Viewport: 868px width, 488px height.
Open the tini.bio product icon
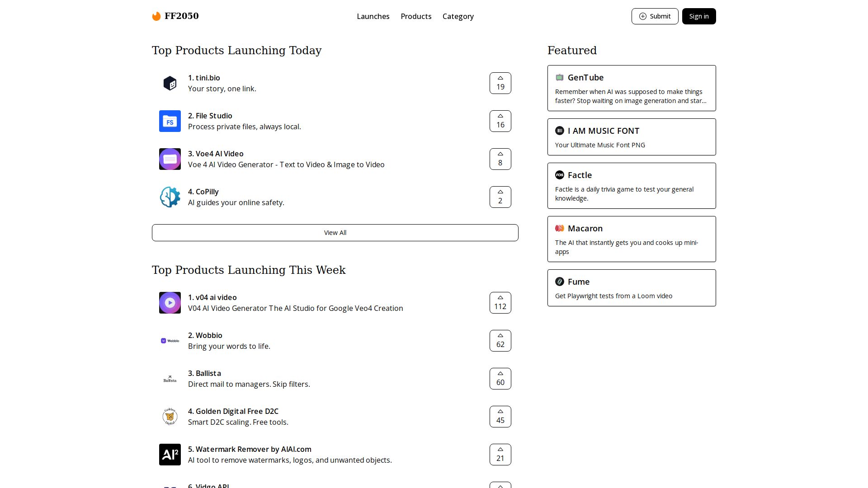(x=170, y=83)
